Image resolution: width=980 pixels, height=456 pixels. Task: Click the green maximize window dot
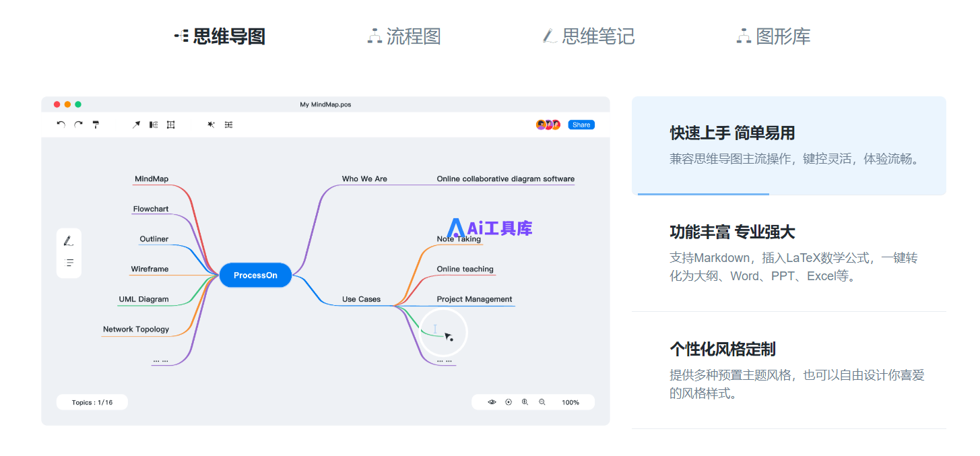tap(78, 104)
